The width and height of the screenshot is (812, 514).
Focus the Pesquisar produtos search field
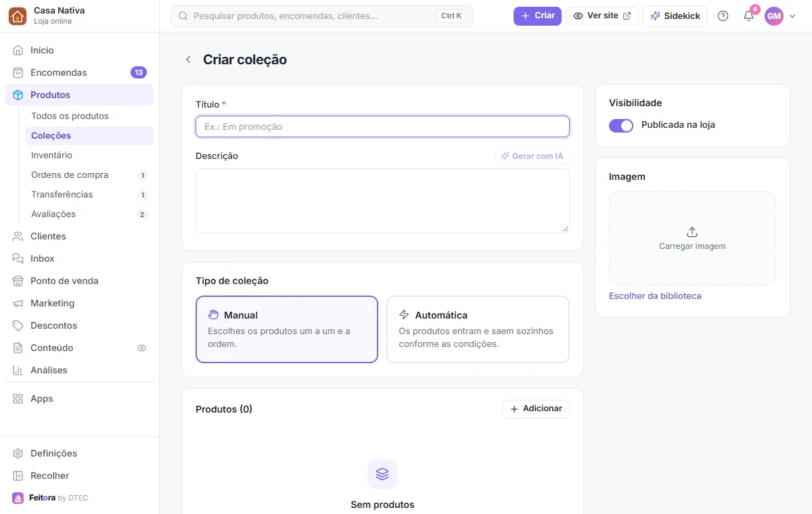click(x=322, y=16)
